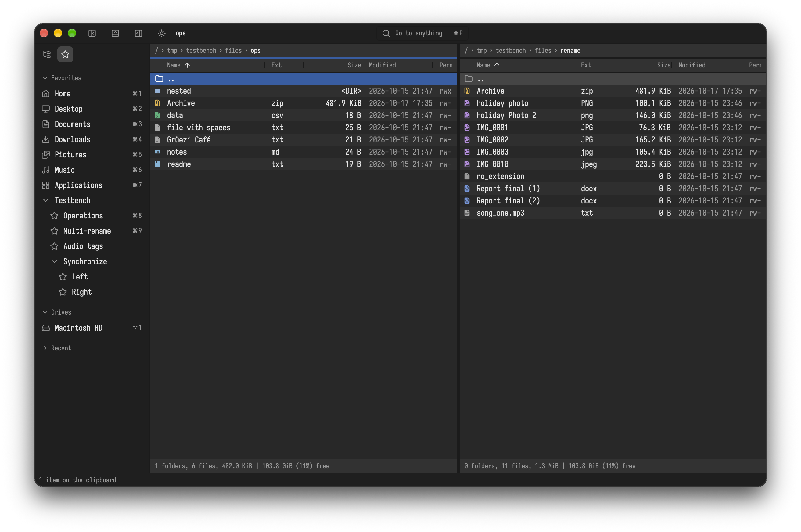Select the readme txt file icon
The height and width of the screenshot is (532, 801).
click(157, 164)
